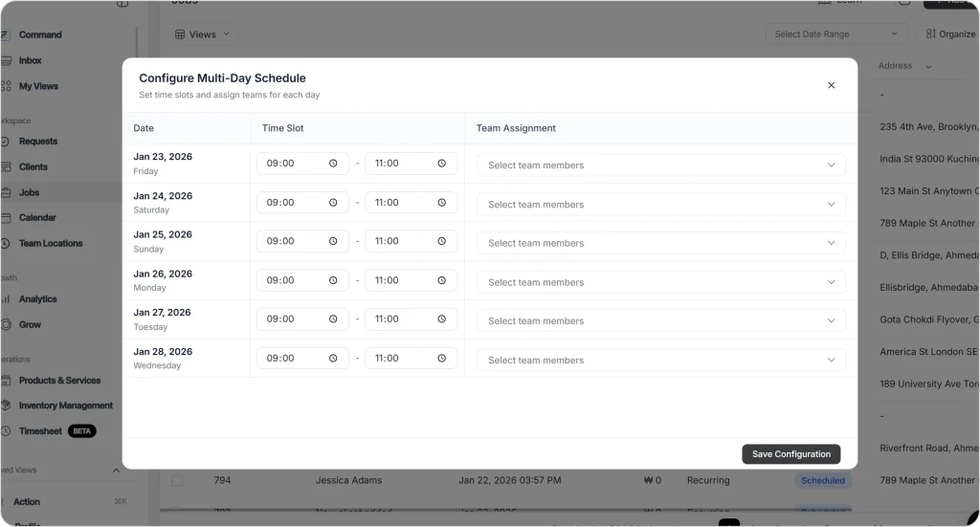Click Save Configuration button
980x527 pixels.
click(x=791, y=454)
